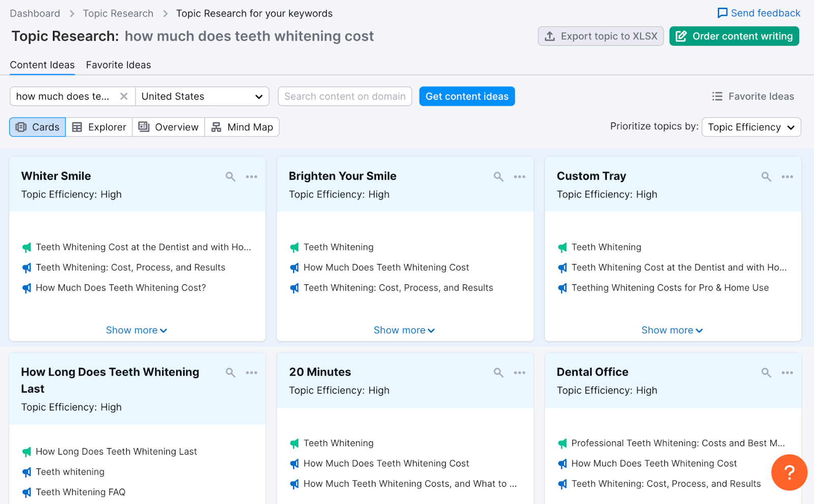Viewport: 814px width, 504px height.
Task: Switch to Overview view
Action: [x=169, y=127]
